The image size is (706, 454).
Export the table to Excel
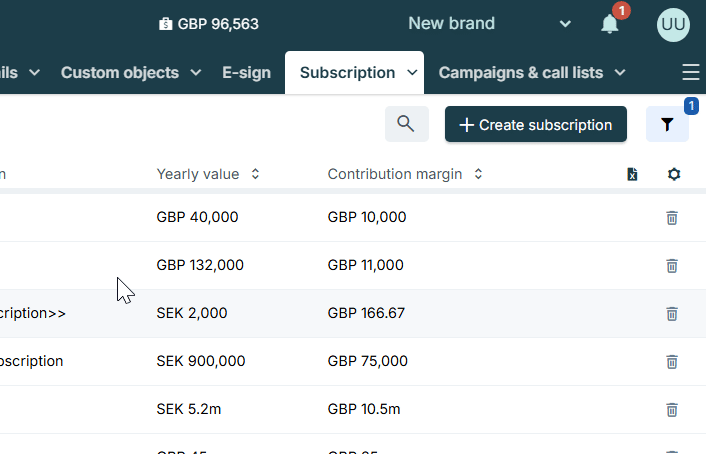point(632,174)
